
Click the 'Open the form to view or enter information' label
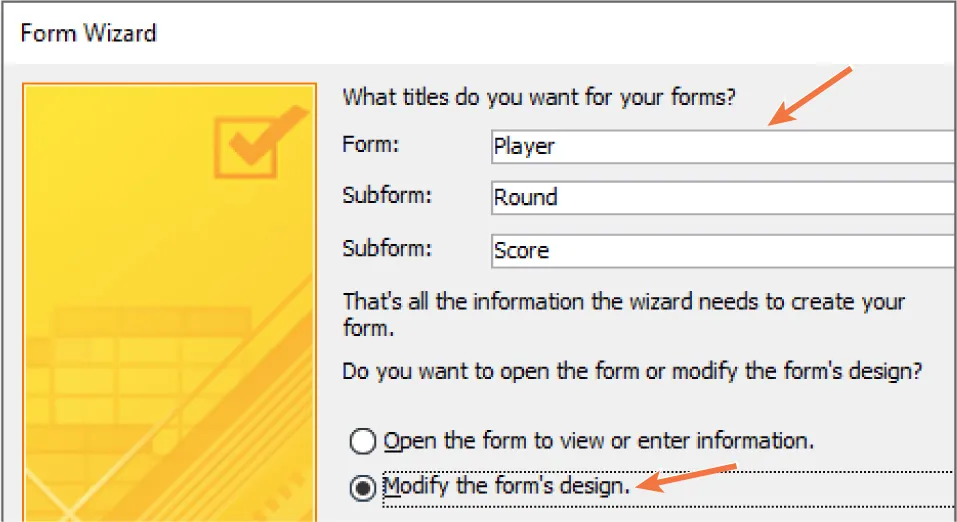[597, 441]
